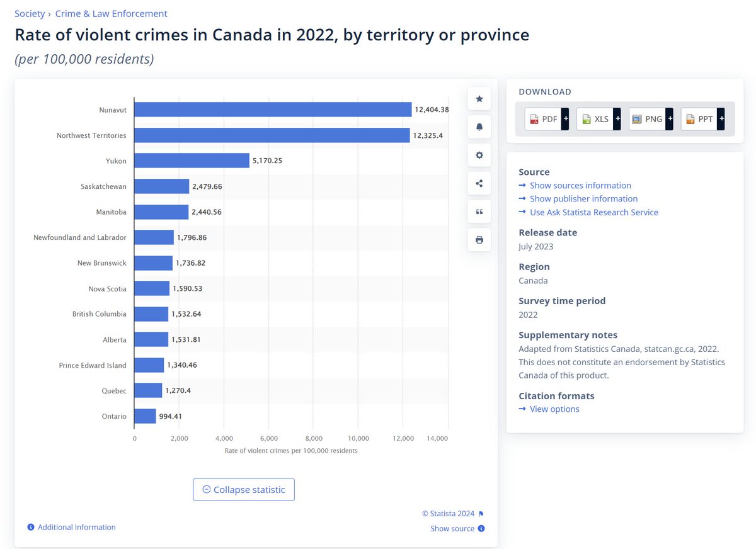Viewport: 756px width, 549px height.
Task: Open the Society breadcrumb link
Action: pyautogui.click(x=30, y=13)
